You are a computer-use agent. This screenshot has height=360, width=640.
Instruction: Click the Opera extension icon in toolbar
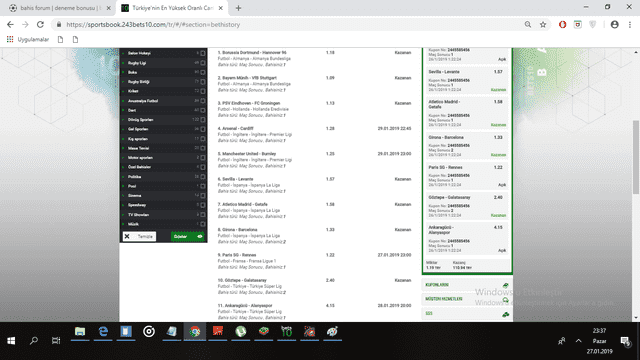[x=562, y=24]
